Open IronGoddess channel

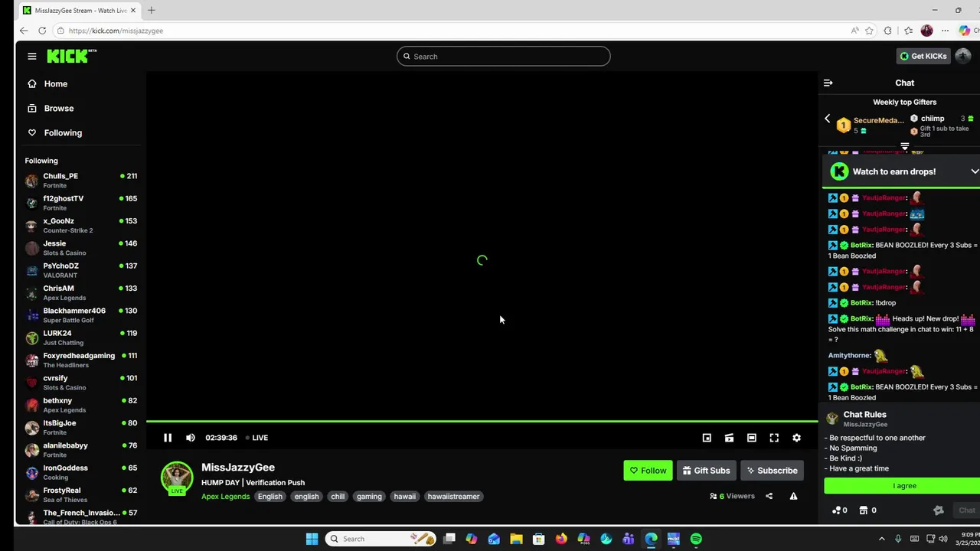(x=80, y=472)
